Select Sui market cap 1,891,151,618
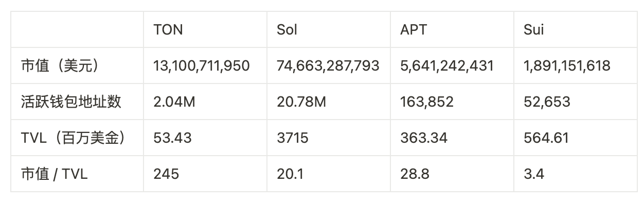 (x=567, y=66)
